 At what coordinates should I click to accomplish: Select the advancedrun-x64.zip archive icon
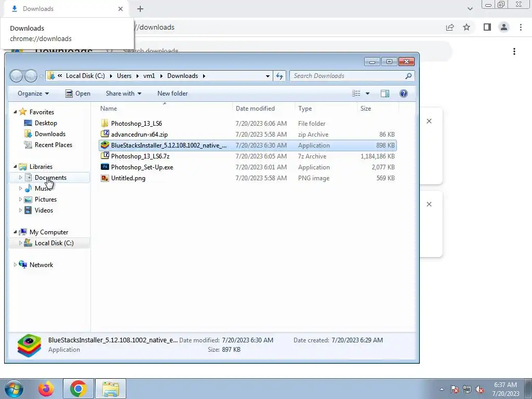(x=105, y=134)
